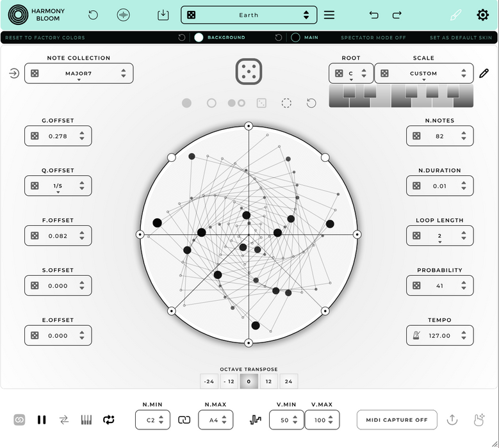Toggle the link between N.MIN and N.MAX
Screen dimensions: 499x448
[184, 420]
